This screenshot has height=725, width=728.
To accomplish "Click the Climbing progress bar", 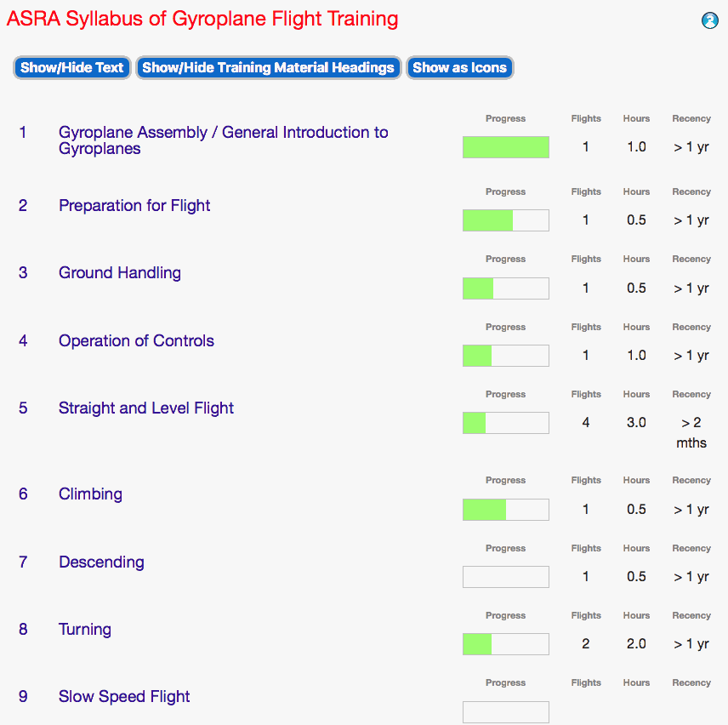I will point(506,510).
